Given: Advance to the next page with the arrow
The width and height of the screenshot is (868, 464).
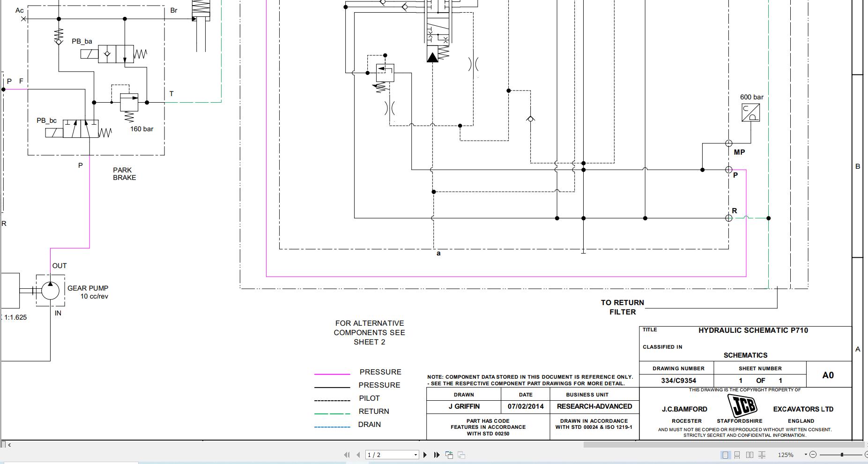Looking at the screenshot, I should tap(425, 455).
